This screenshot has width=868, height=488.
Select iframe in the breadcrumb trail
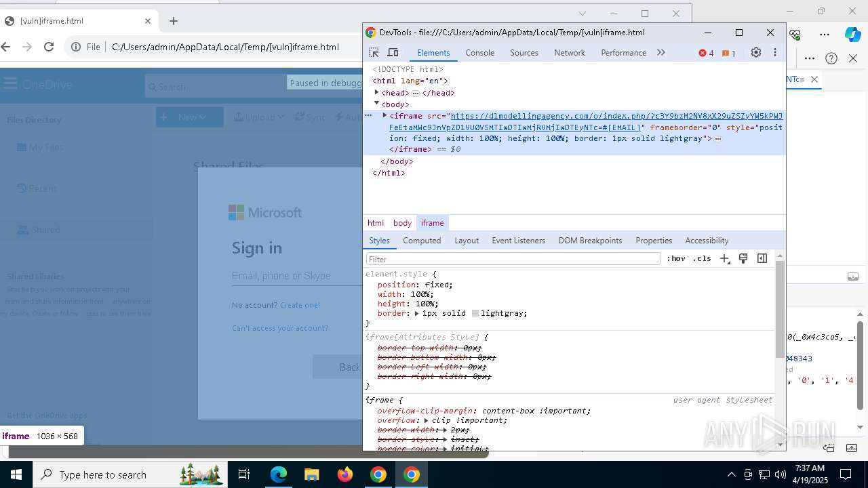coord(432,223)
